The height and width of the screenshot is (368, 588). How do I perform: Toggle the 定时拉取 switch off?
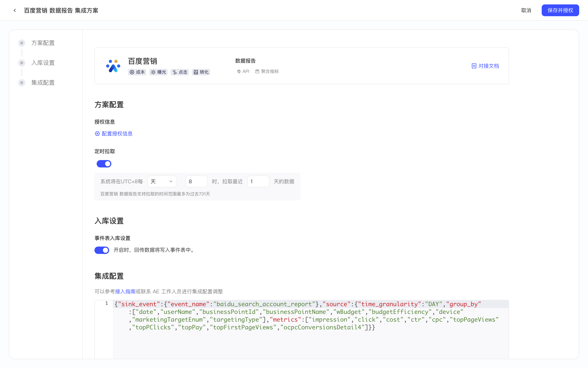coord(104,164)
